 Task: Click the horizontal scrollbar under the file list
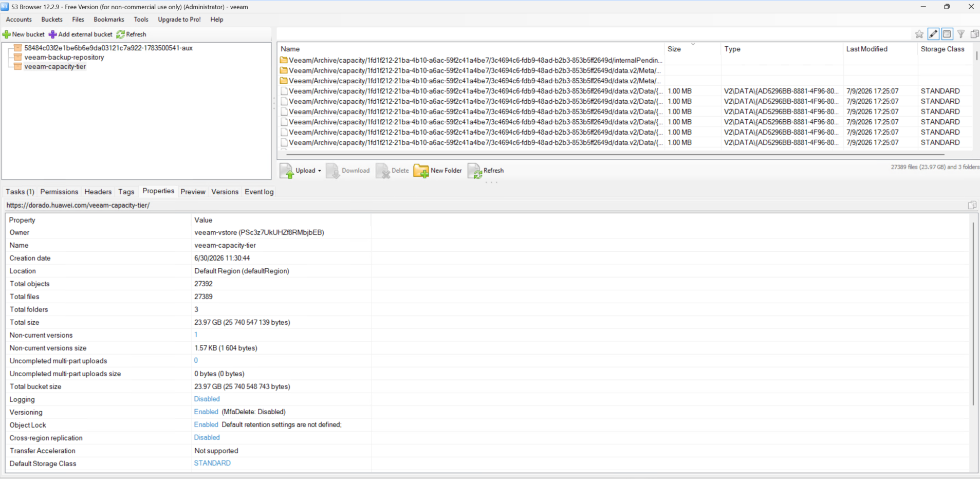[616, 154]
